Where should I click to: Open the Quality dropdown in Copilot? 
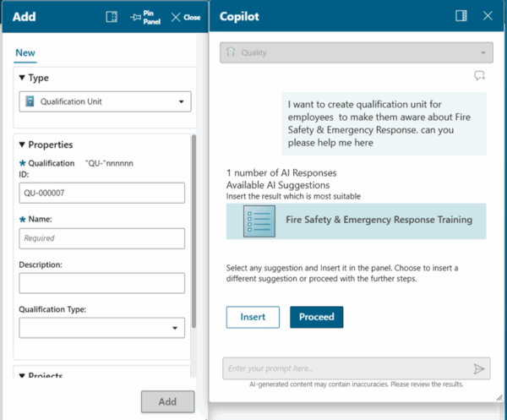click(x=484, y=52)
